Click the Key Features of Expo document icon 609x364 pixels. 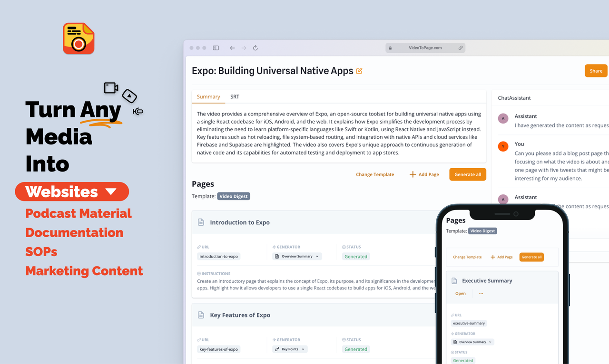[201, 315]
